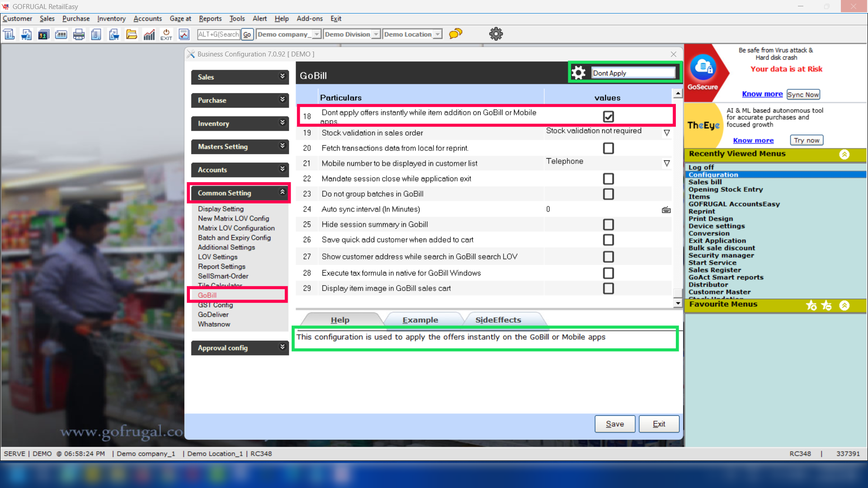Click the GoSecure Know more link
Screen dimensions: 868x488
point(762,94)
